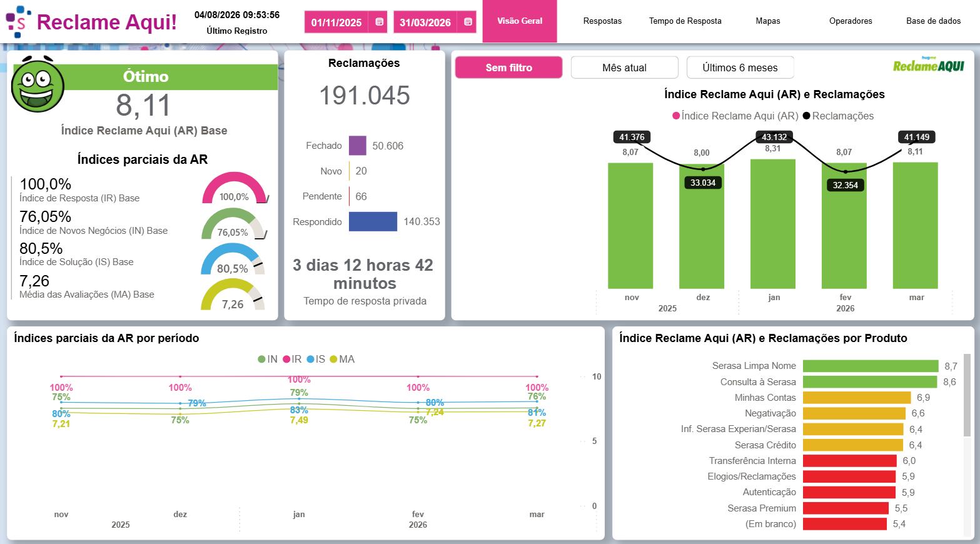
Task: Click the end date field 31/03/2026
Action: pos(425,23)
